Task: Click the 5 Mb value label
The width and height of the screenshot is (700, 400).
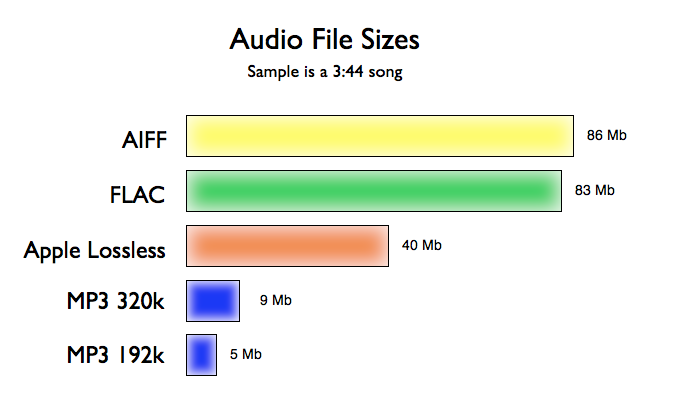Action: point(246,354)
